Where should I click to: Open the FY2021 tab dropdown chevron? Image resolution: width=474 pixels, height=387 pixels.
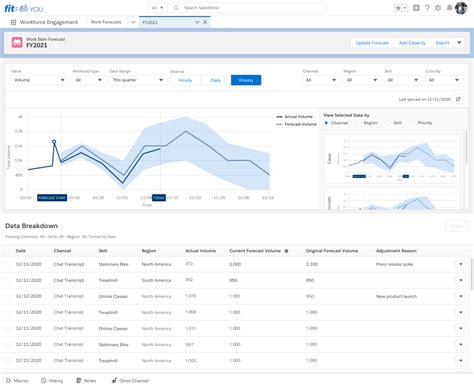point(197,22)
